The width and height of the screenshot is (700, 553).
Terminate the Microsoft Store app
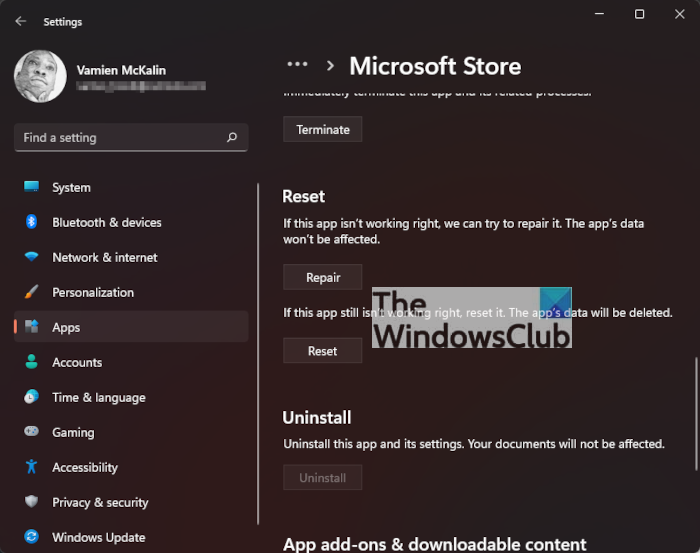point(322,129)
